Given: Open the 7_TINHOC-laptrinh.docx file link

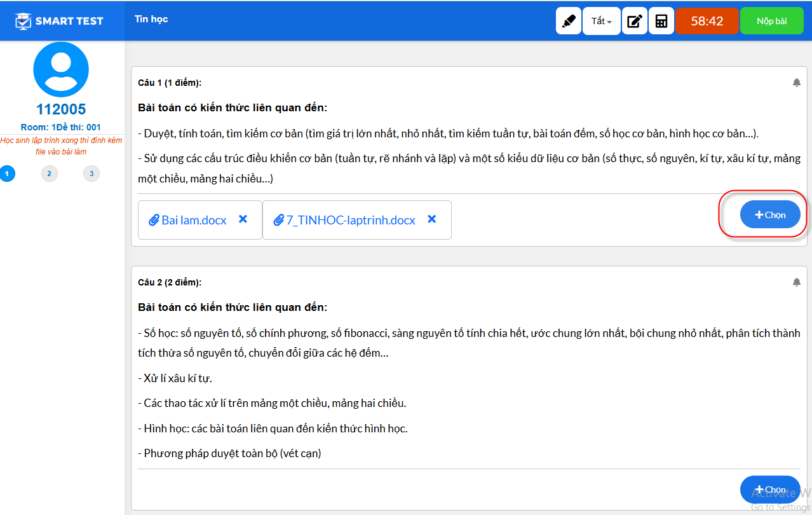Looking at the screenshot, I should click(x=344, y=220).
